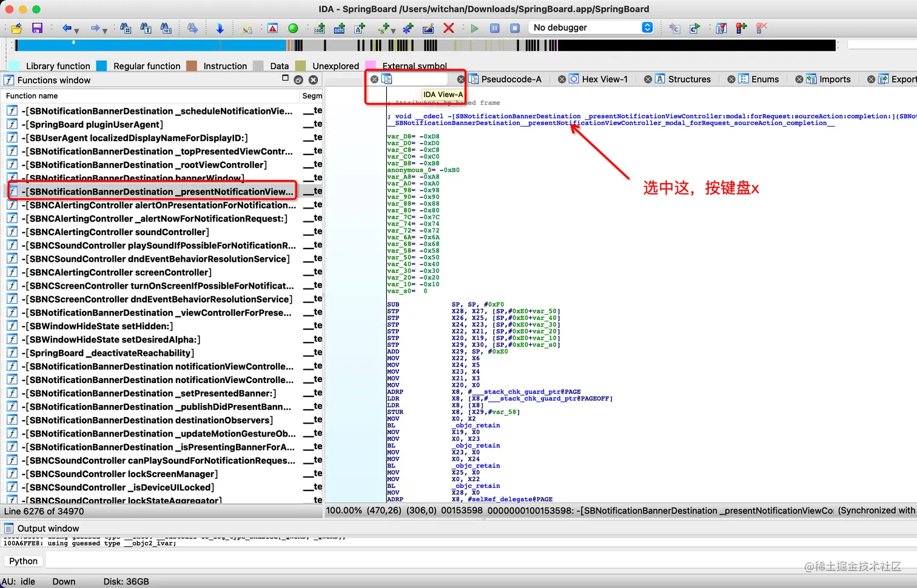Close the Hex View-1 tab
This screenshot has width=917, height=588.
tap(562, 79)
